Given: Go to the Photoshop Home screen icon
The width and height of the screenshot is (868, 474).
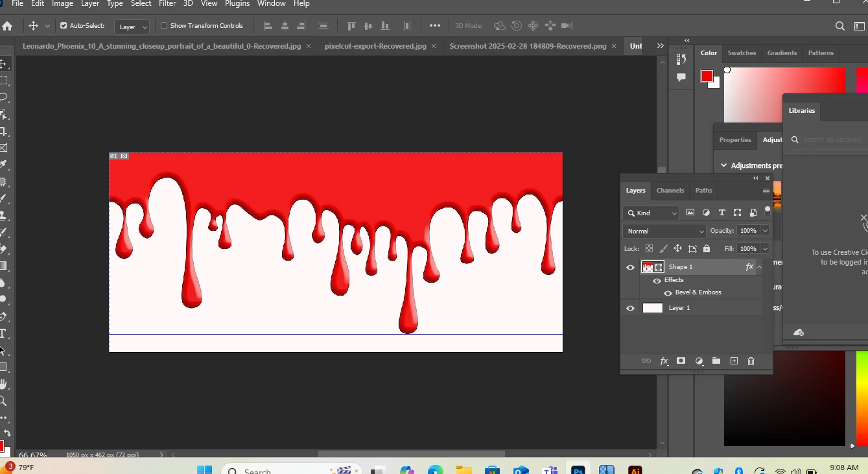Looking at the screenshot, I should 7,26.
